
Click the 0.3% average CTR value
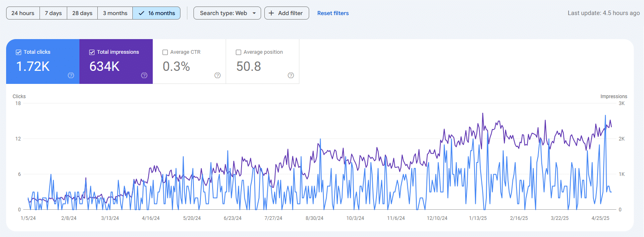pyautogui.click(x=176, y=66)
